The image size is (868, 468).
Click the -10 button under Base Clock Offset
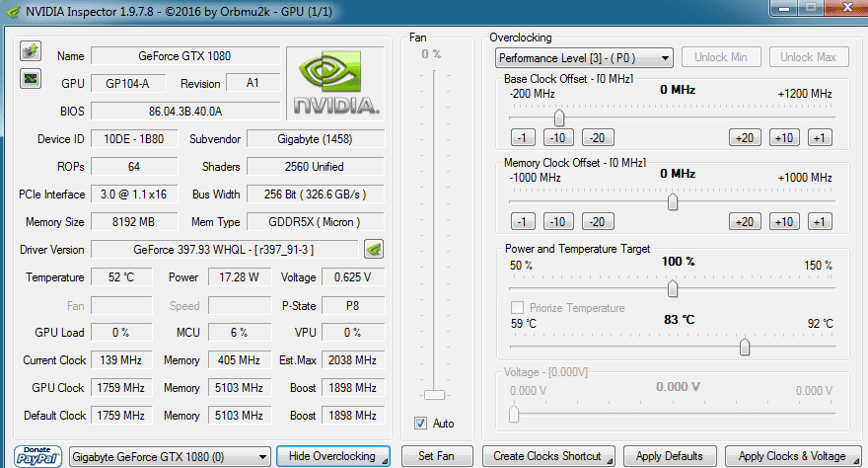(558, 138)
